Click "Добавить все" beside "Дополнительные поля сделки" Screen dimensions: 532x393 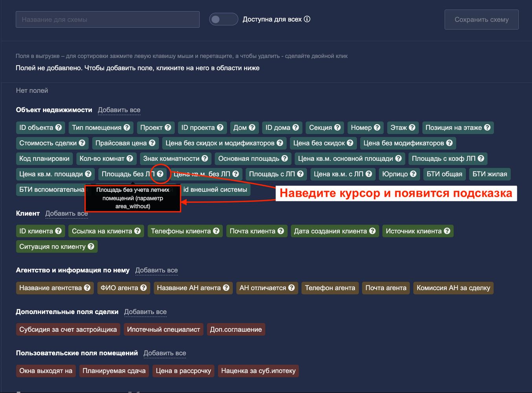[x=145, y=312]
